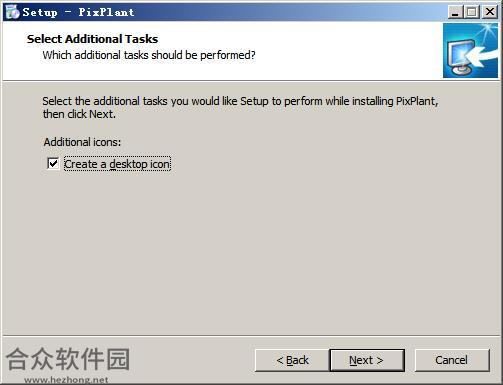Uncheck the Create a desktop icon checkbox
Image resolution: width=503 pixels, height=385 pixels.
[x=53, y=164]
